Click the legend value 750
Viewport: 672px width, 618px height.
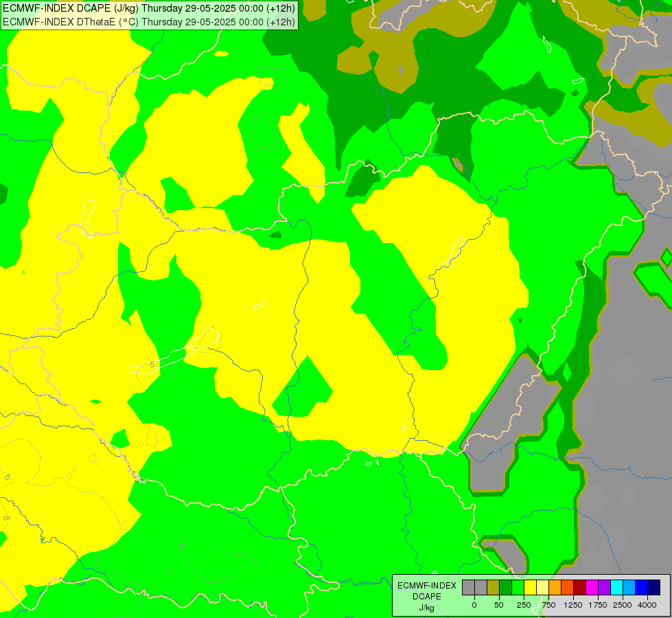coord(548,605)
